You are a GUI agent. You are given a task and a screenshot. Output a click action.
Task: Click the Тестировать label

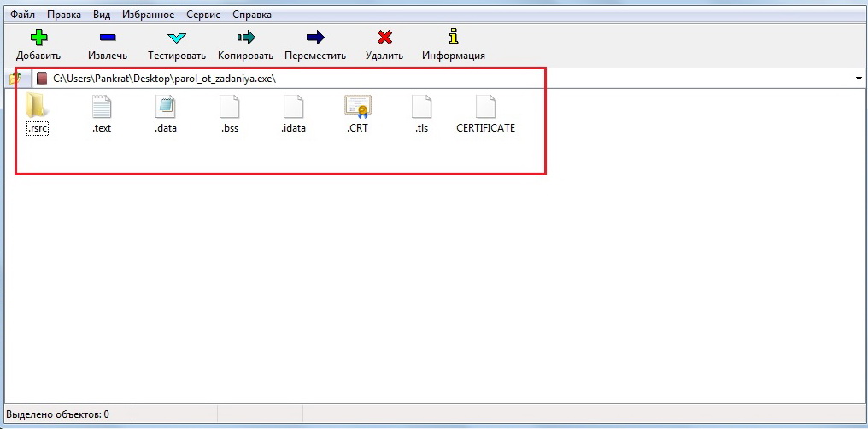(x=177, y=56)
